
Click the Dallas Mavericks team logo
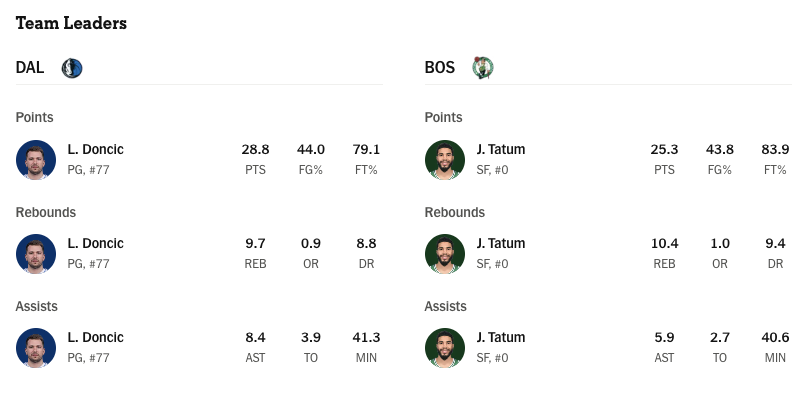(72, 68)
